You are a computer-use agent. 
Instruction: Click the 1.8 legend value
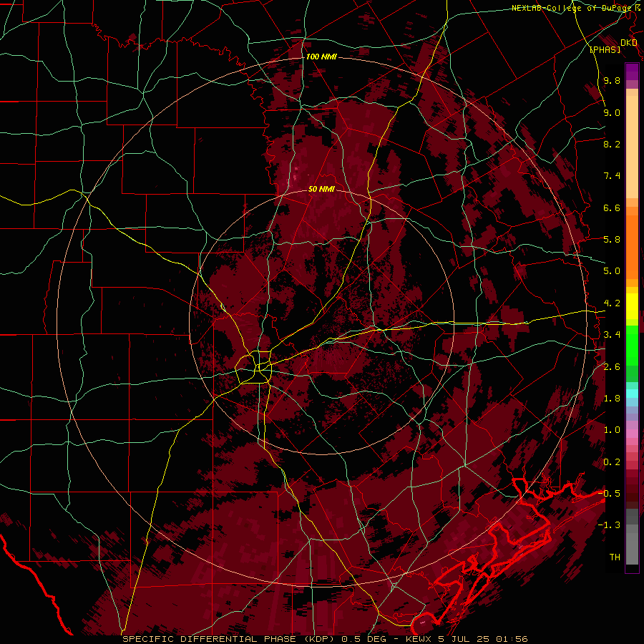point(612,399)
